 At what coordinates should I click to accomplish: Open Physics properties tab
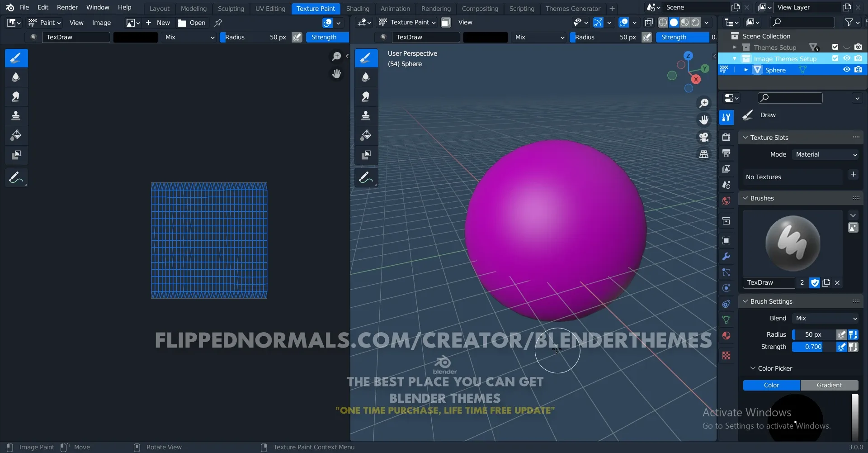(726, 288)
